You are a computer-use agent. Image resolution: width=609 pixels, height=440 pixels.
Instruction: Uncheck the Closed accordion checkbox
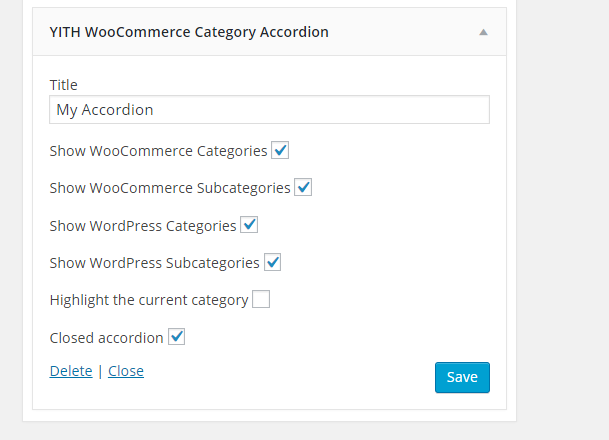[x=177, y=337]
